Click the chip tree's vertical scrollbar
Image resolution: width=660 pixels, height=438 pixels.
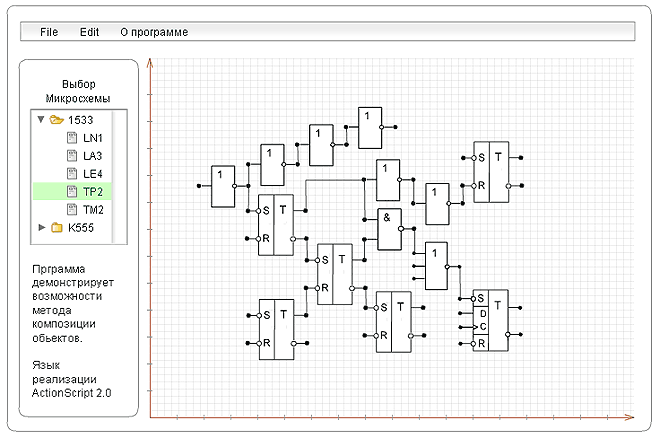121,177
